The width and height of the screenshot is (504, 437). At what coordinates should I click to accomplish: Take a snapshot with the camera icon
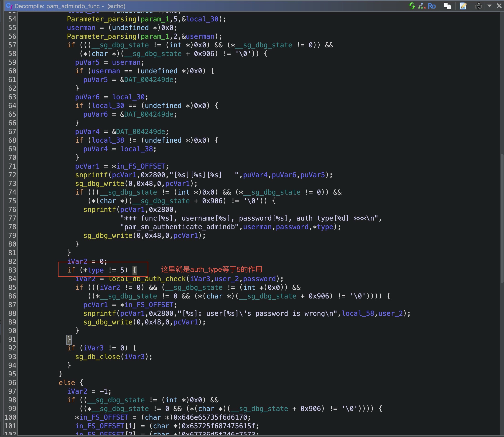[x=479, y=6]
